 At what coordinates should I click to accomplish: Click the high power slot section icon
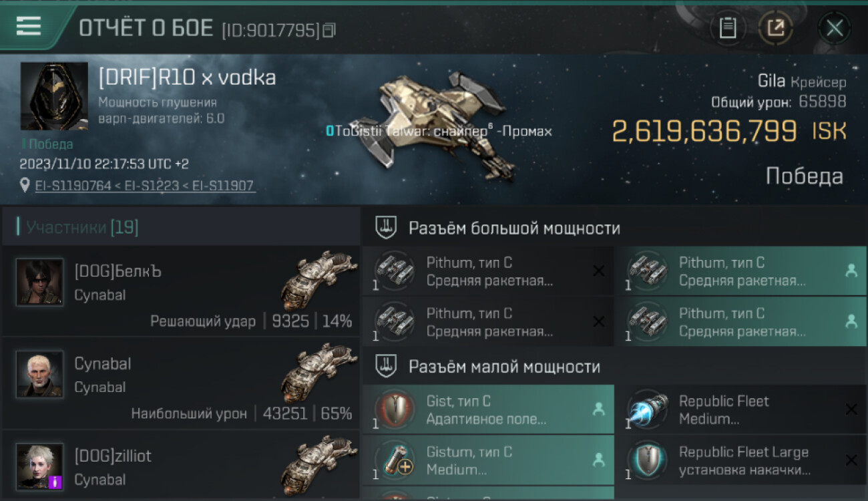[x=386, y=228]
